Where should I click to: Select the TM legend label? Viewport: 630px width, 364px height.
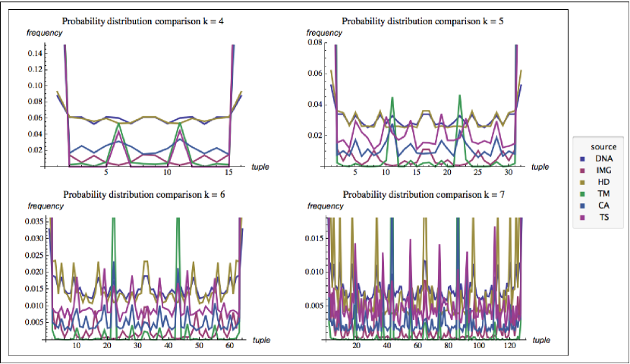point(604,193)
